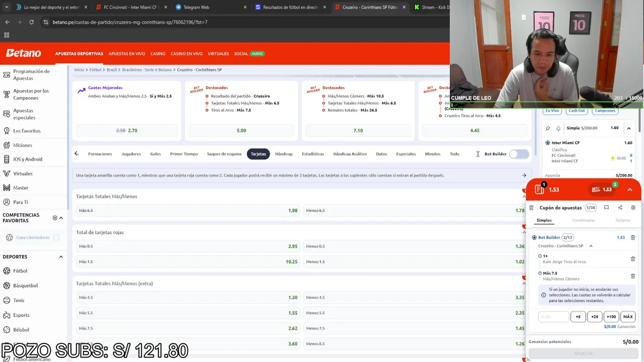Tick the Copa Libertadores checkbox
This screenshot has height=362, width=644.
[x=56, y=237]
